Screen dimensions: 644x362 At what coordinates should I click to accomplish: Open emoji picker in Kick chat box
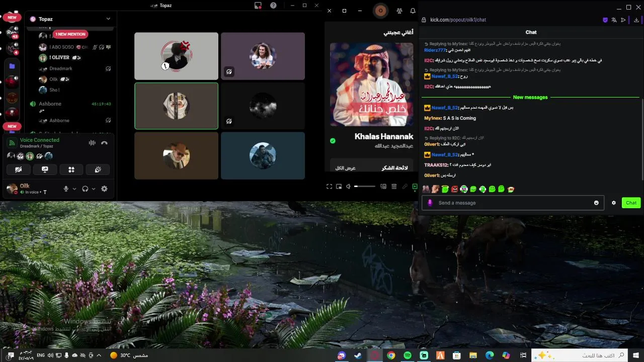pyautogui.click(x=596, y=203)
